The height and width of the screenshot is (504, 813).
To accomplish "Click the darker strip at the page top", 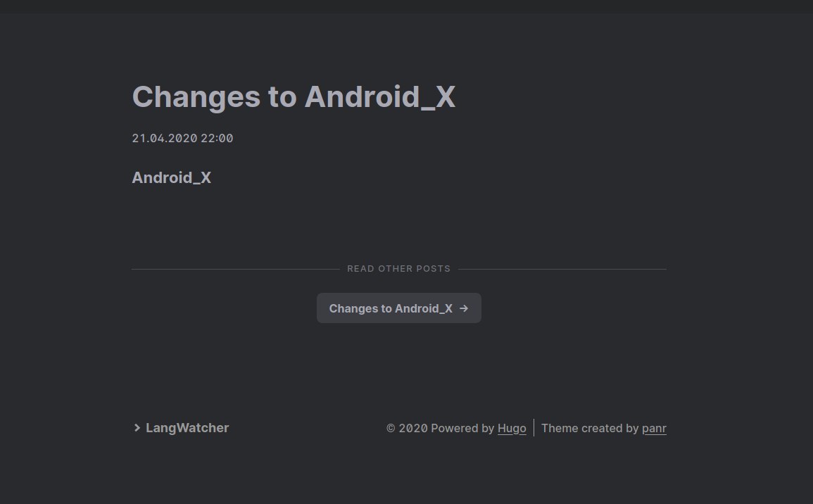I will [x=406, y=6].
